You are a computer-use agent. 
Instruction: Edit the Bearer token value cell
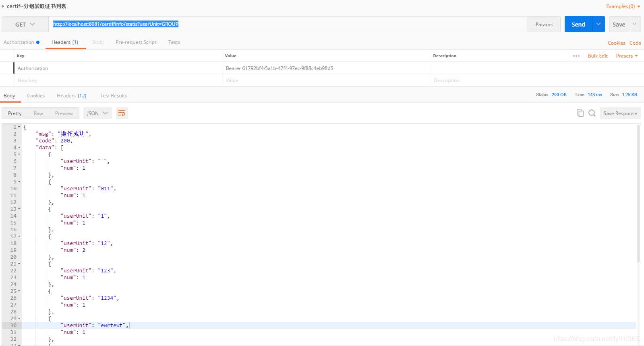click(x=327, y=68)
